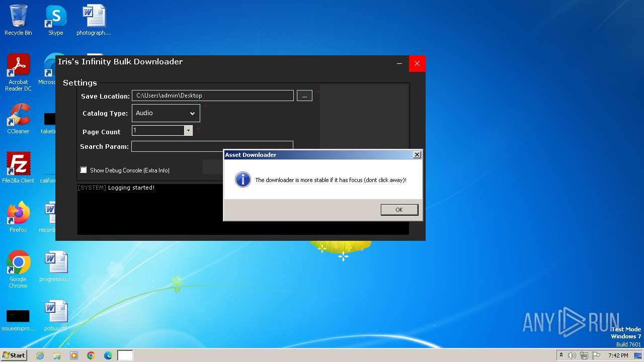Click OK in Asset Downloader dialog
This screenshot has height=362, width=644.
tap(399, 210)
